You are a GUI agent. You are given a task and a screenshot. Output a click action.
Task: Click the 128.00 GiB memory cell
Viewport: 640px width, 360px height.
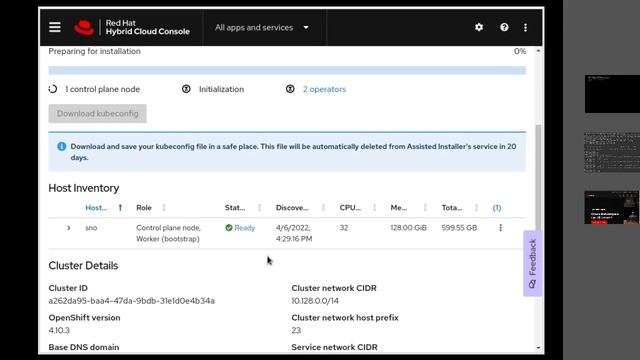pos(409,228)
